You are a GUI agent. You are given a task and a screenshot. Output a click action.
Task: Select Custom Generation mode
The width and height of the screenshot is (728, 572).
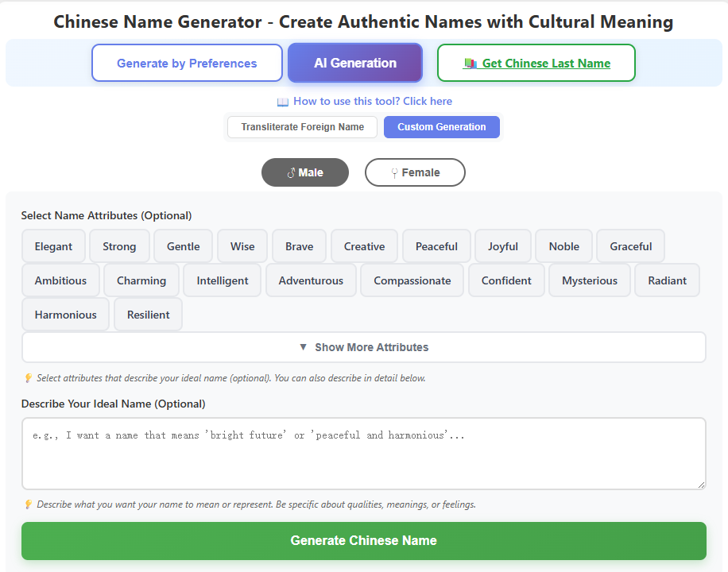(442, 127)
